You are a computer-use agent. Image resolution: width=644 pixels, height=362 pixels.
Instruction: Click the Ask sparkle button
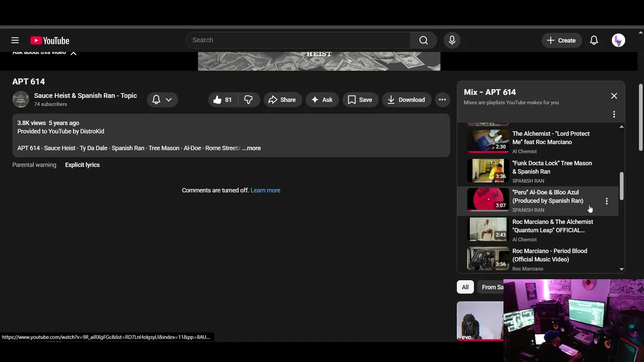click(x=322, y=100)
